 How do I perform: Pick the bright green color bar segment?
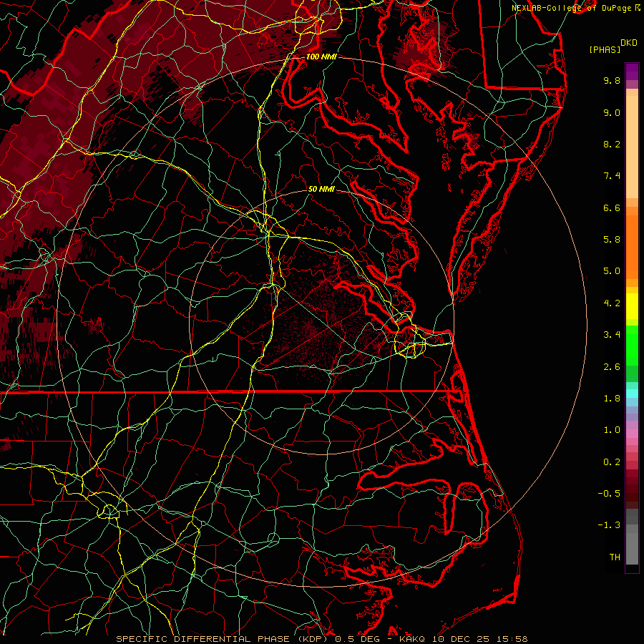pos(632,346)
